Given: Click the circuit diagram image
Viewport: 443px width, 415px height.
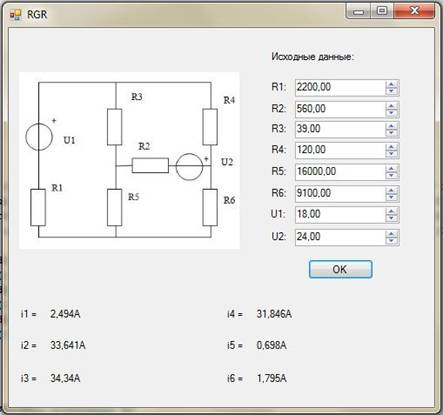Looking at the screenshot, I should point(129,160).
